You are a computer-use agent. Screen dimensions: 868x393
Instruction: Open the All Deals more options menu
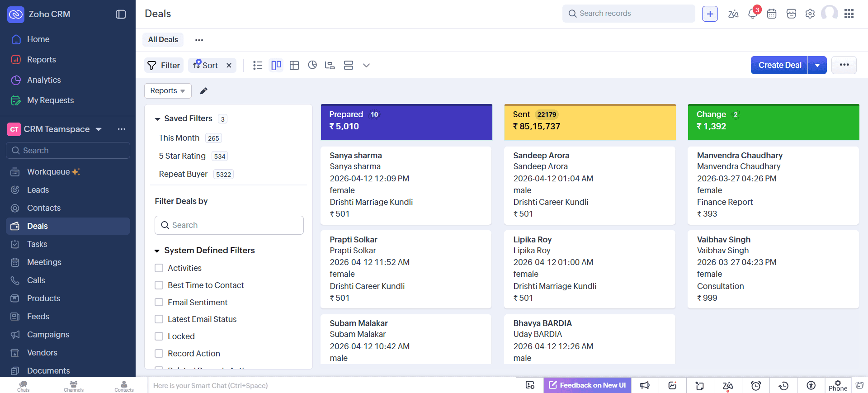point(199,40)
